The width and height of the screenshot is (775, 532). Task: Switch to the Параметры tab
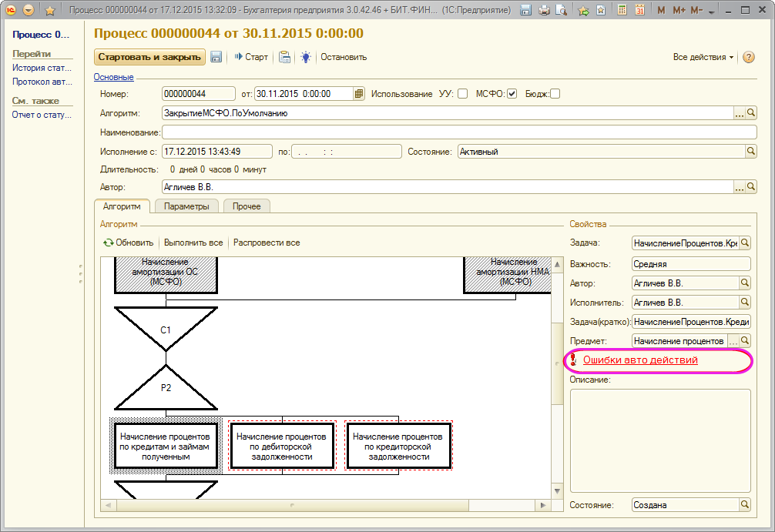(186, 206)
